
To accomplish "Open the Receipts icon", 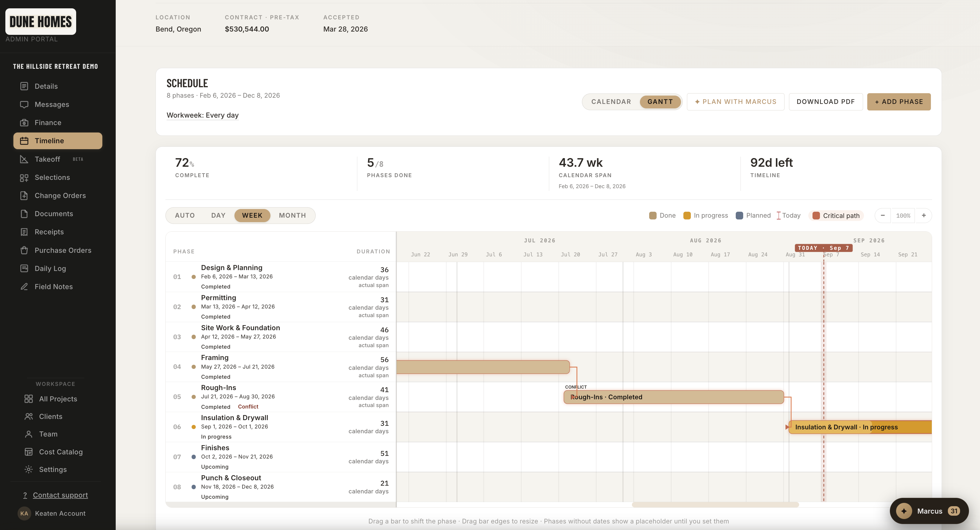I will tap(24, 232).
